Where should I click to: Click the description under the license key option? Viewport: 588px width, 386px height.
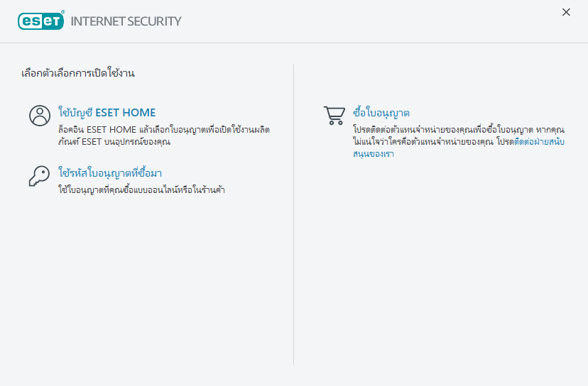[x=141, y=190]
